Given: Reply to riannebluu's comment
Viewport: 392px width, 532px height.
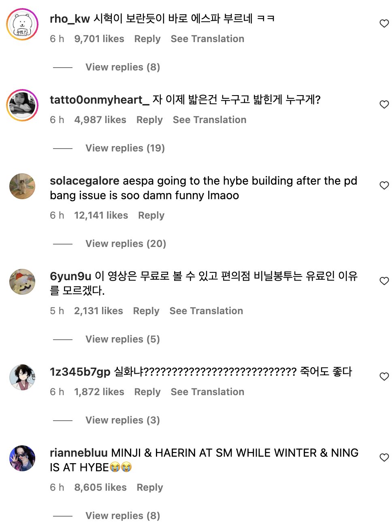Looking at the screenshot, I should pyautogui.click(x=149, y=487).
